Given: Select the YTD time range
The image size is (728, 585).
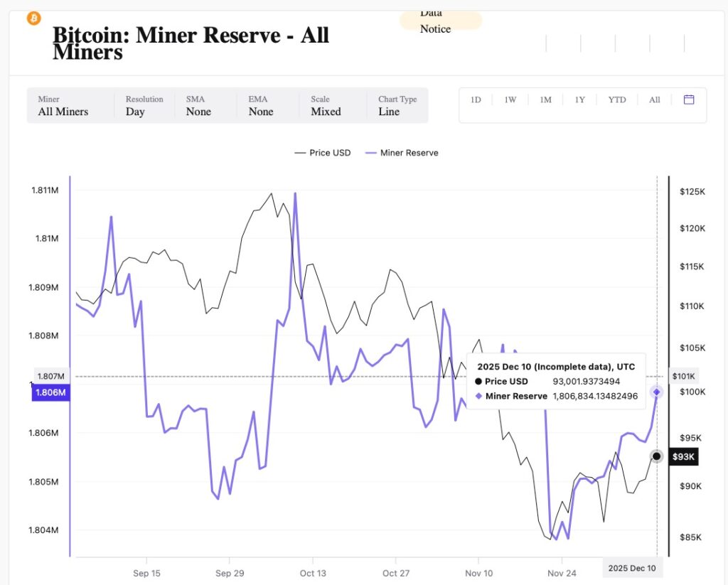Looking at the screenshot, I should [x=617, y=100].
